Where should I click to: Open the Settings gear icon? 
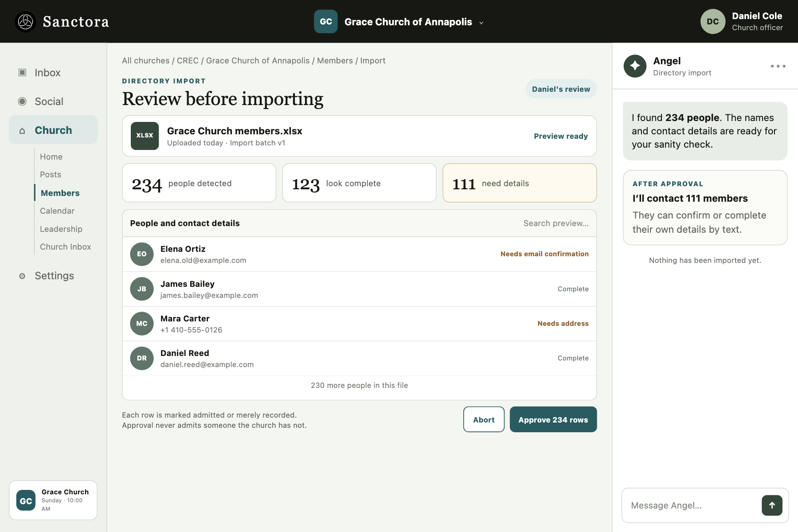tap(22, 276)
